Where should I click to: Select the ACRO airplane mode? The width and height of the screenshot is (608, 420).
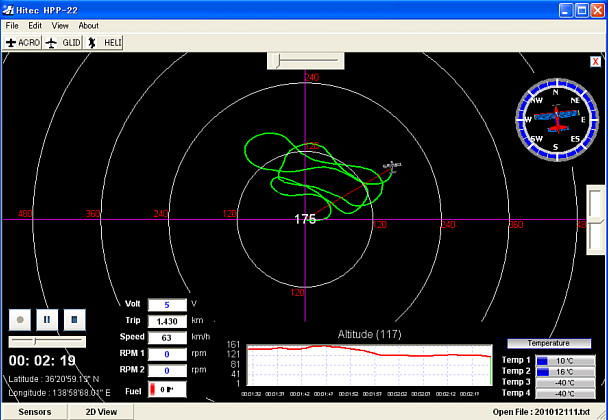tap(23, 43)
